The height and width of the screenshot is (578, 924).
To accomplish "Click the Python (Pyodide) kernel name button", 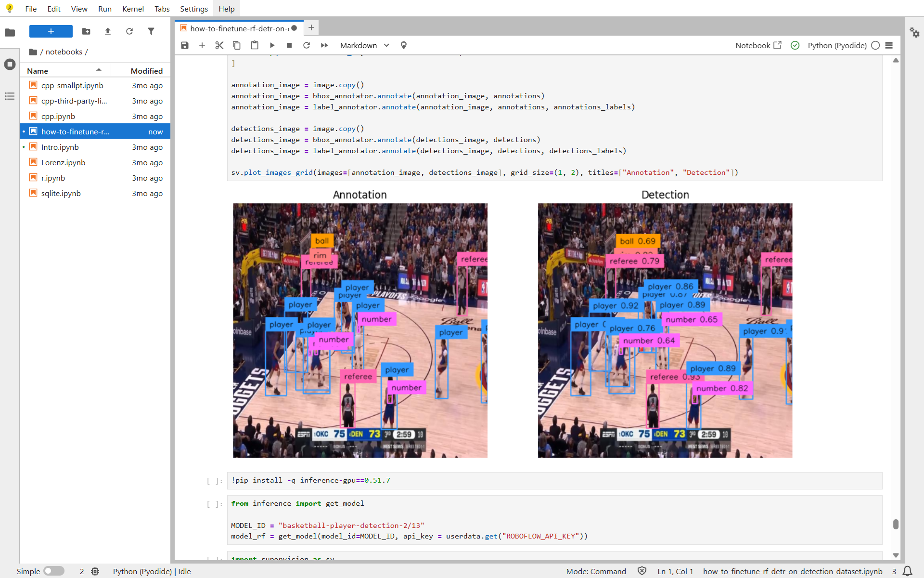I will point(837,45).
